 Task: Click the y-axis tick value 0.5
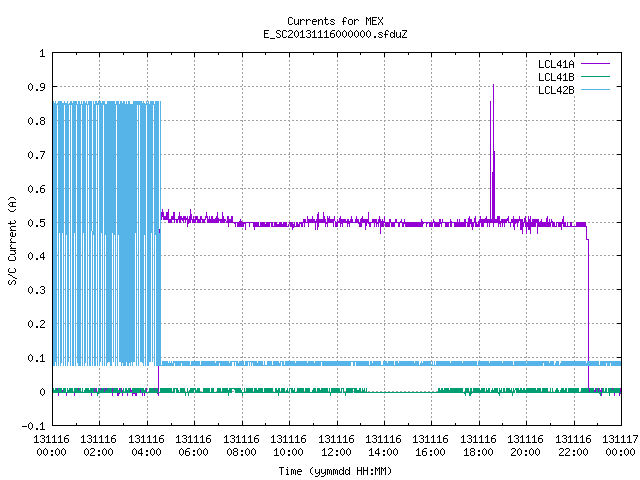click(x=36, y=223)
